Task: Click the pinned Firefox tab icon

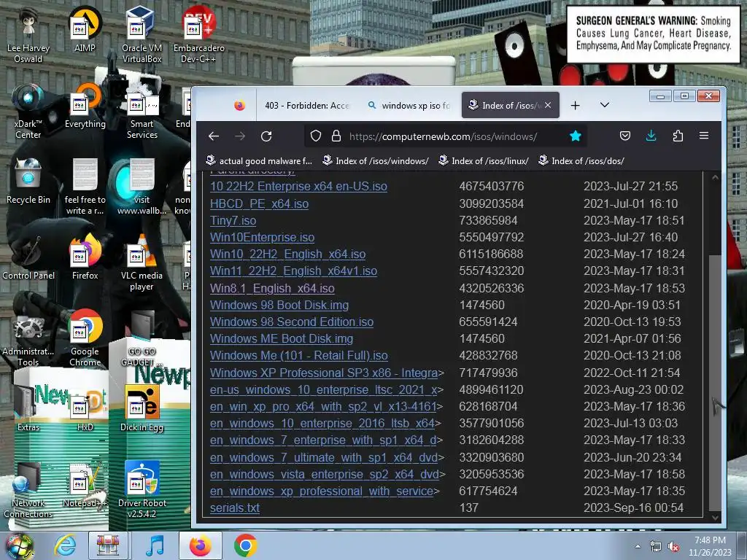Action: [x=239, y=105]
